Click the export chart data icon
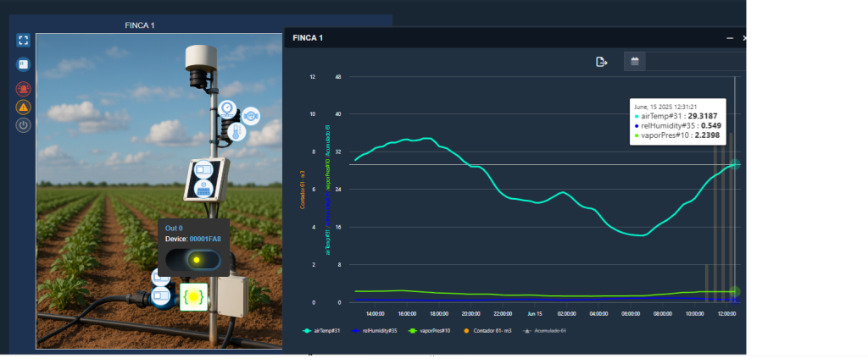868x364 pixels. (602, 61)
